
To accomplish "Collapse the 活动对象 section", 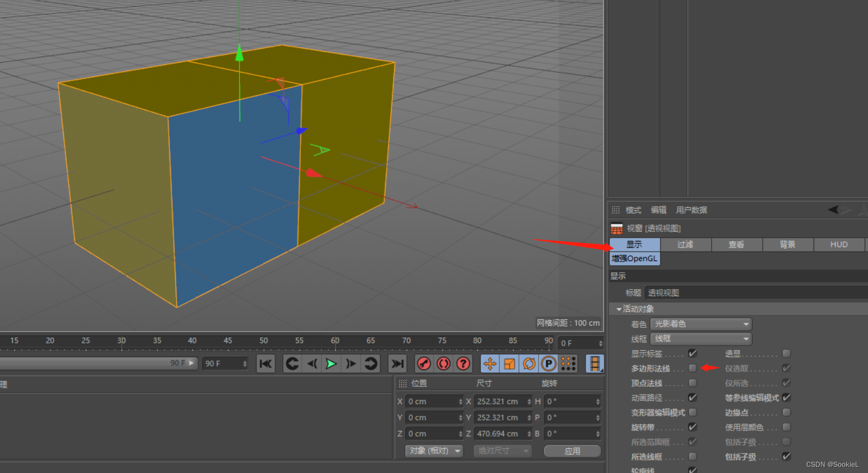I will [619, 309].
